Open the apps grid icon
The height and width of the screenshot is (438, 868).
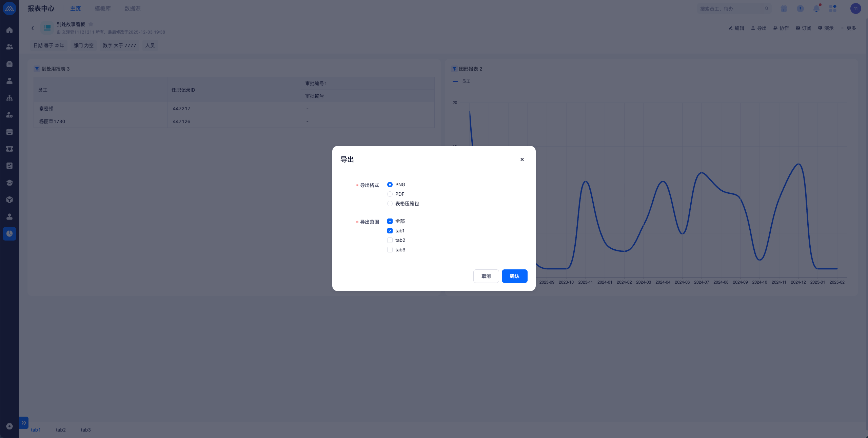click(833, 9)
